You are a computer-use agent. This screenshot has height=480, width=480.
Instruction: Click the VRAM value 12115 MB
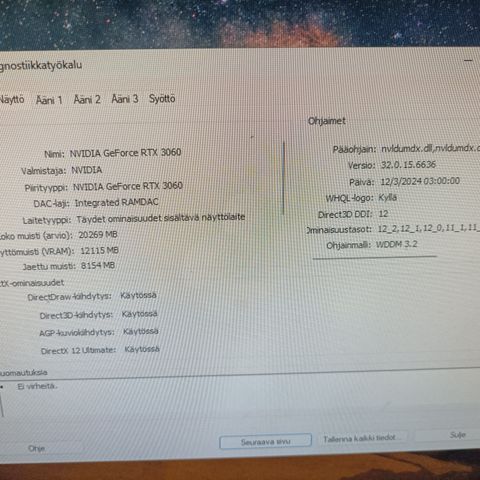pyautogui.click(x=99, y=251)
